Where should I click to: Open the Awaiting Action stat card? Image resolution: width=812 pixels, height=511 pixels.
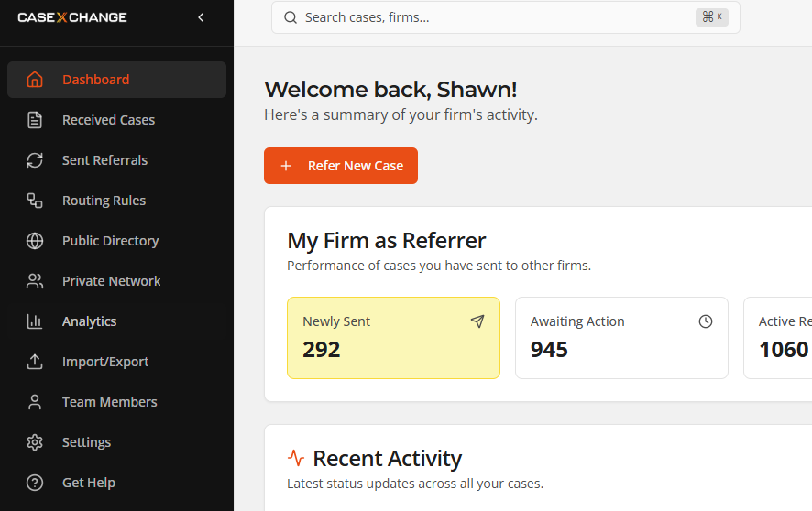[x=621, y=338]
